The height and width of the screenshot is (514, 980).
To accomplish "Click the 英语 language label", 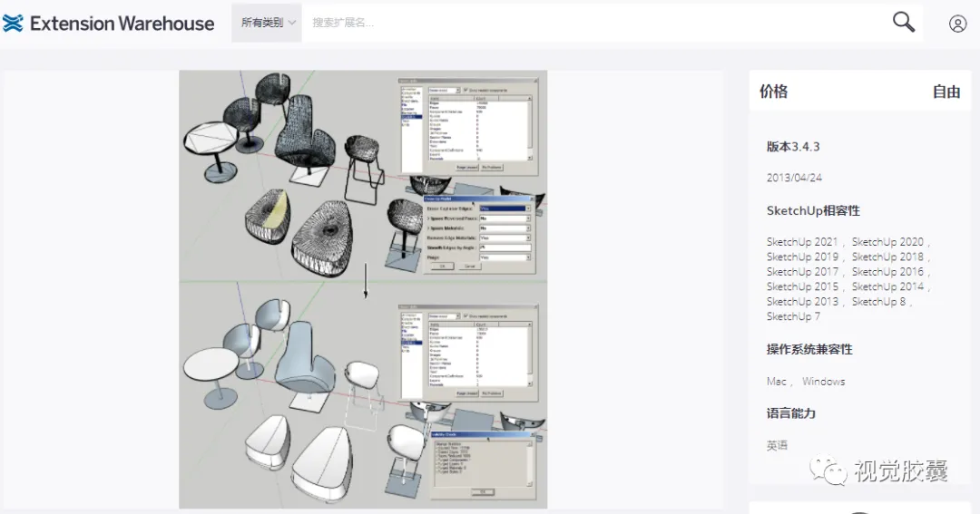I will tap(777, 445).
